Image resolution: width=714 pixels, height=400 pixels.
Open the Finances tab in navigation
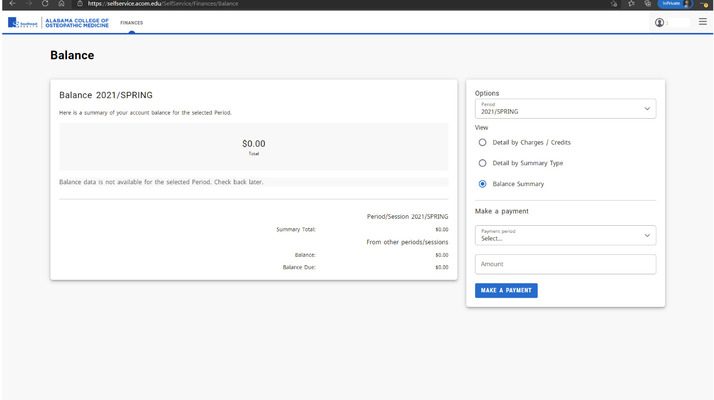click(131, 22)
